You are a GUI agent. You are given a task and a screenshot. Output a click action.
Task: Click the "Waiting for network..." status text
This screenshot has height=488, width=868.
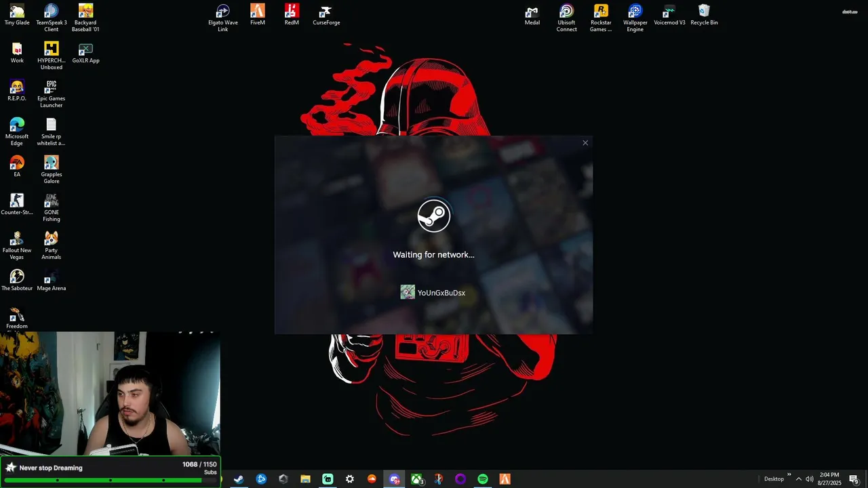(434, 255)
